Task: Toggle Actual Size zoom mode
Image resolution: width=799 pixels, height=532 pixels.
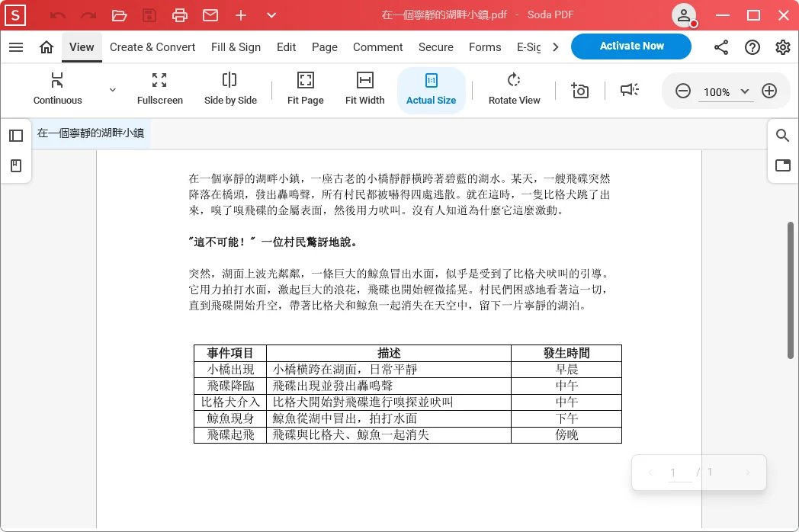Action: pos(431,88)
